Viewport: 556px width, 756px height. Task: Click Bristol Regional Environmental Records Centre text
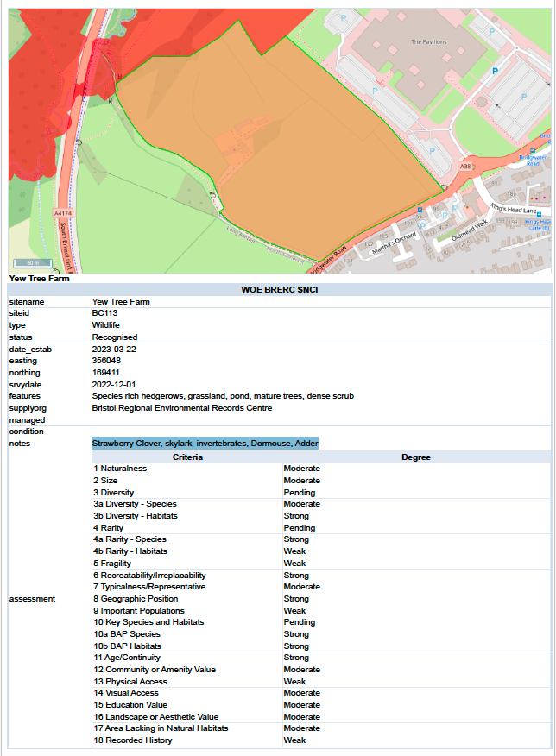[182, 408]
